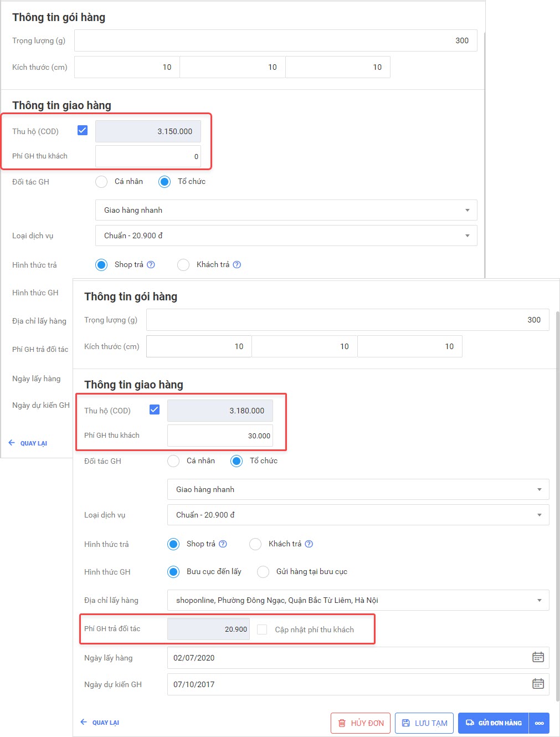Click help icon beside lower Shop trả
Screen dimensions: 560x737
click(x=223, y=544)
